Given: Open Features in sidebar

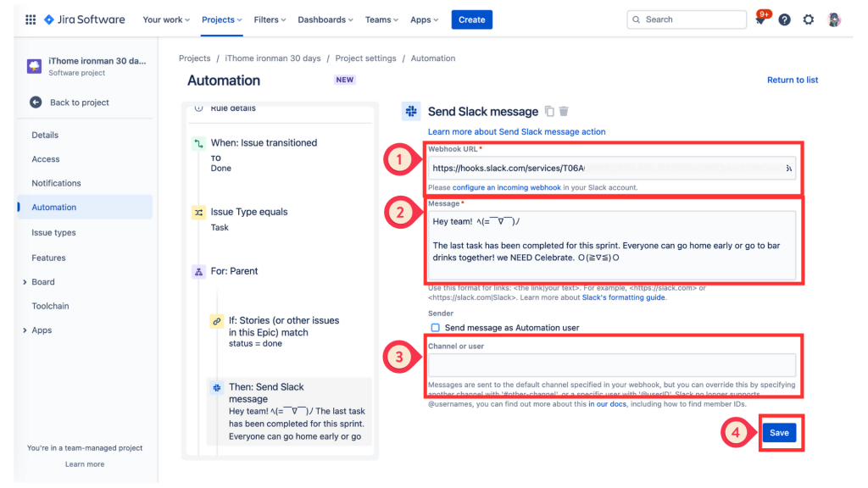Looking at the screenshot, I should pyautogui.click(x=48, y=258).
